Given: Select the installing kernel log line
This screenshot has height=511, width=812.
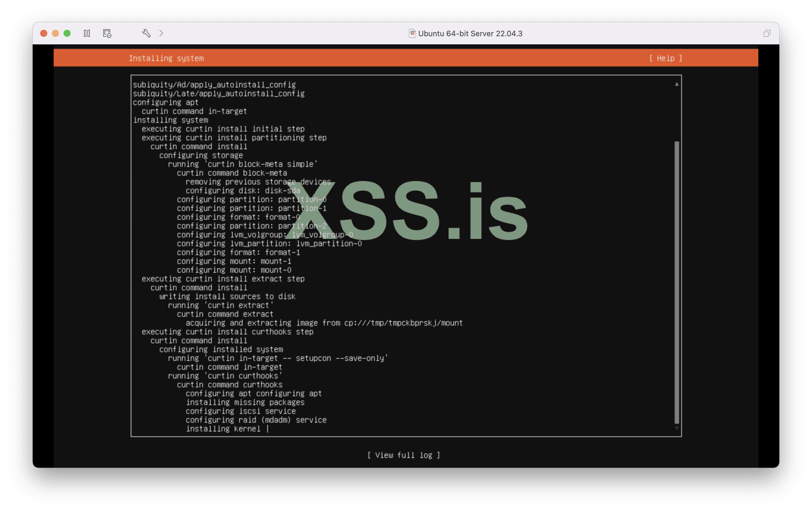Looking at the screenshot, I should point(223,429).
